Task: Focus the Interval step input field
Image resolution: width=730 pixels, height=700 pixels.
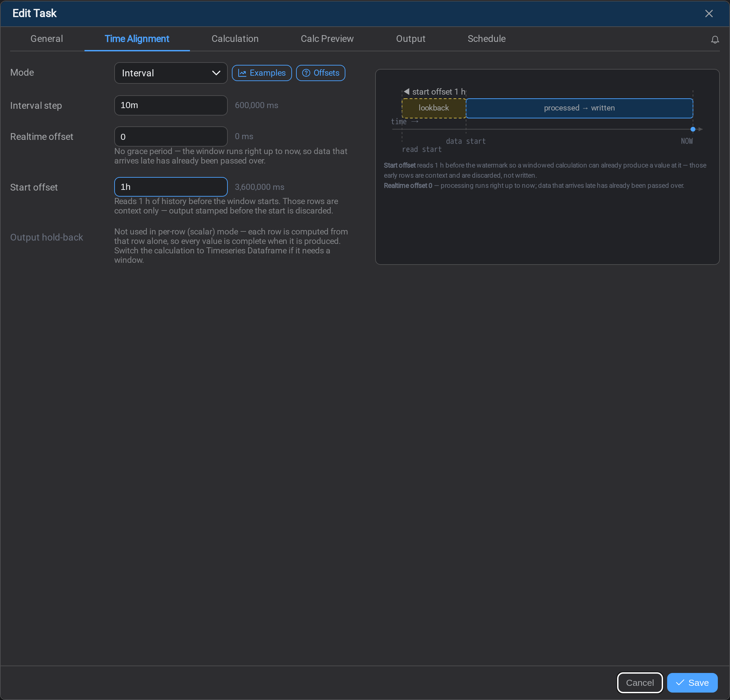Action: click(171, 105)
